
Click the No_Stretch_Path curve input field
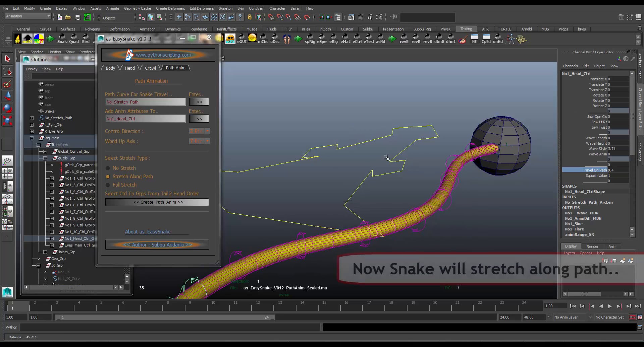[145, 101]
